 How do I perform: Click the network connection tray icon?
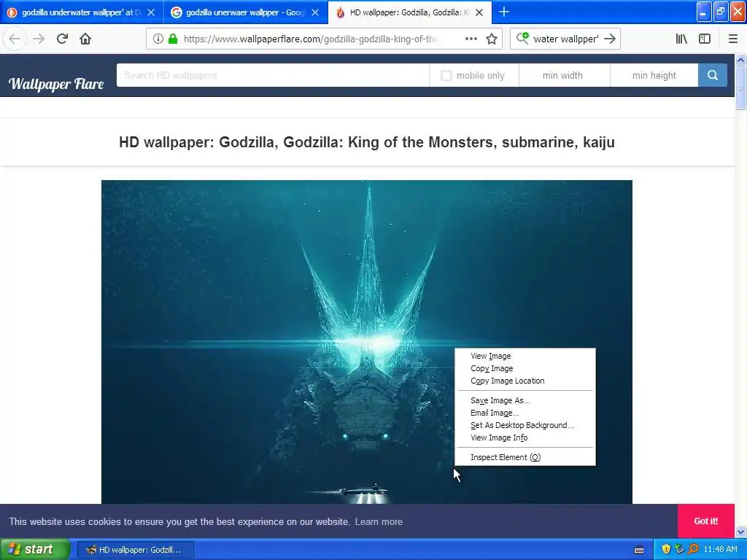pos(679,549)
